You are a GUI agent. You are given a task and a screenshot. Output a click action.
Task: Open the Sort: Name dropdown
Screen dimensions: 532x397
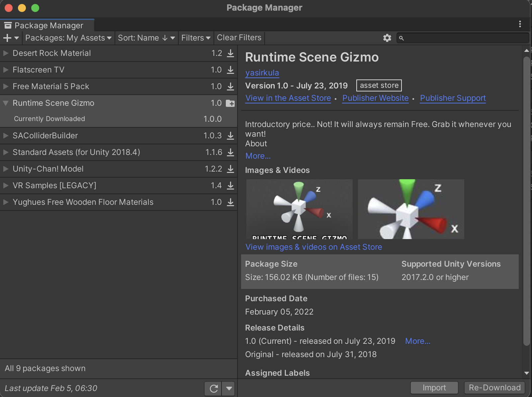[146, 38]
